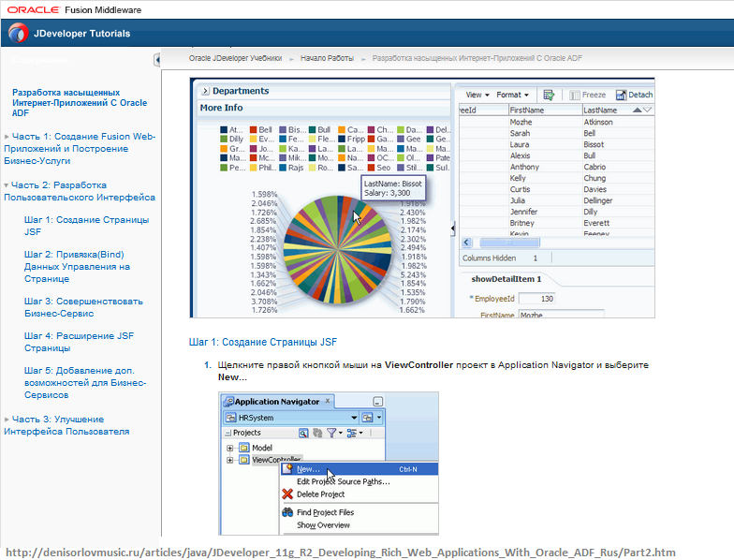The image size is (734, 560).
Task: Click the navigator search icon in Projects bar
Action: pyautogui.click(x=303, y=433)
